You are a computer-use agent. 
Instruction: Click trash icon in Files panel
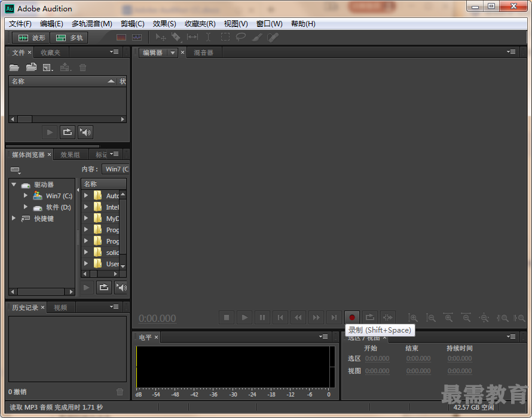pyautogui.click(x=82, y=67)
